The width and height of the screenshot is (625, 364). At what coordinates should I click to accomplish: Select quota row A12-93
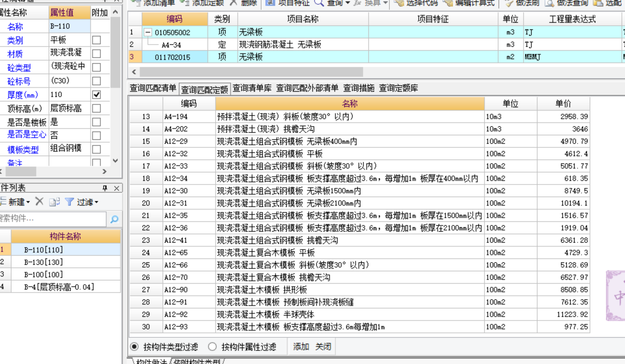pyautogui.click(x=359, y=327)
